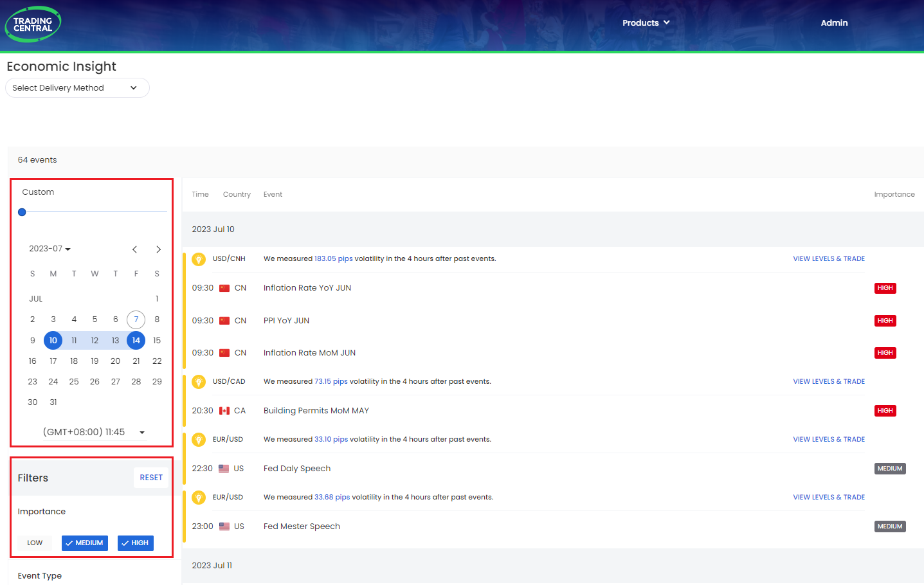Go to previous month in calendar
Screen dimensions: 924x585
click(134, 249)
